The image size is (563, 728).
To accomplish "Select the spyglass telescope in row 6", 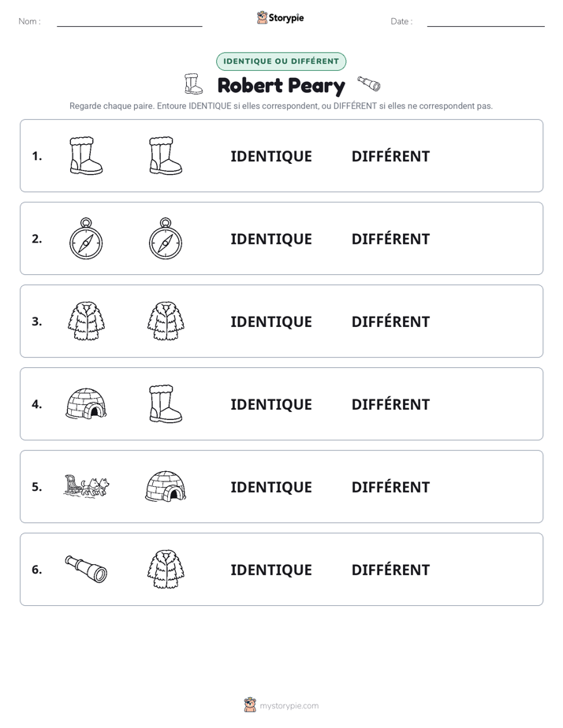I will [x=86, y=569].
